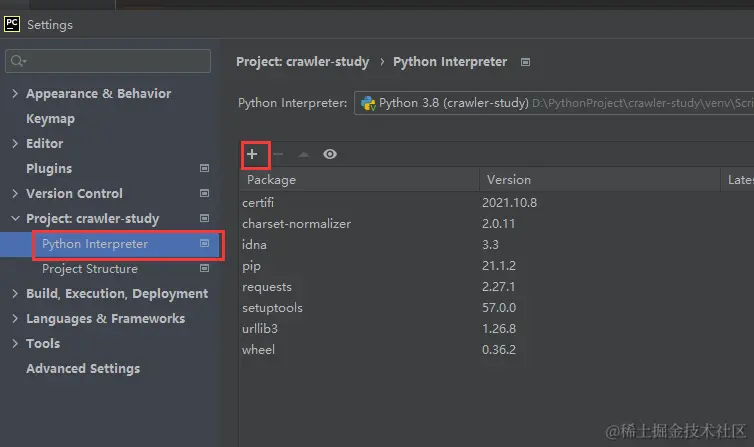This screenshot has width=754, height=447.
Task: Select Python Interpreter in the settings tree
Action: click(95, 244)
